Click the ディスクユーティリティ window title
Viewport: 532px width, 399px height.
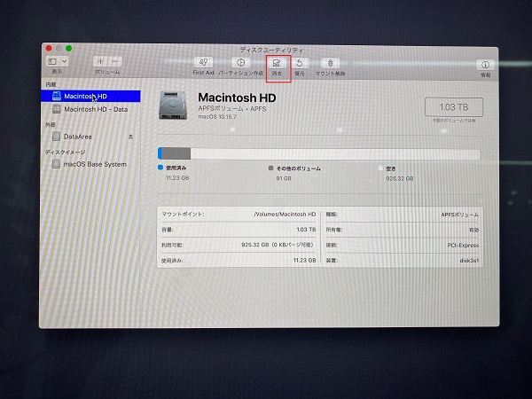tap(271, 50)
